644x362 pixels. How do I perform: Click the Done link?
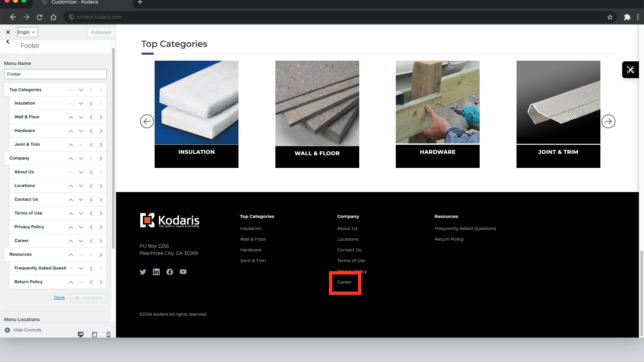coord(59,298)
